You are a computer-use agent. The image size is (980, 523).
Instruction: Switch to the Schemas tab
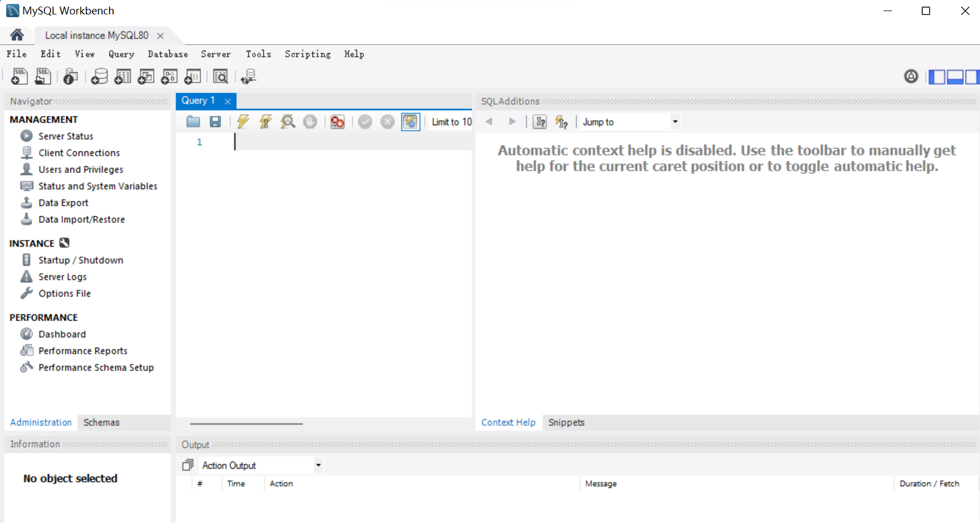101,422
